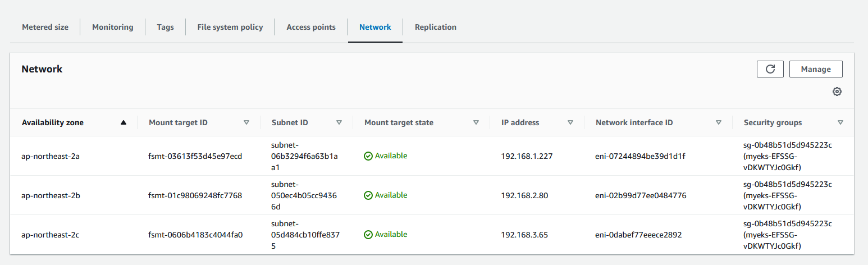This screenshot has height=265, width=868.
Task: Switch to the Metered size tab
Action: (45, 27)
